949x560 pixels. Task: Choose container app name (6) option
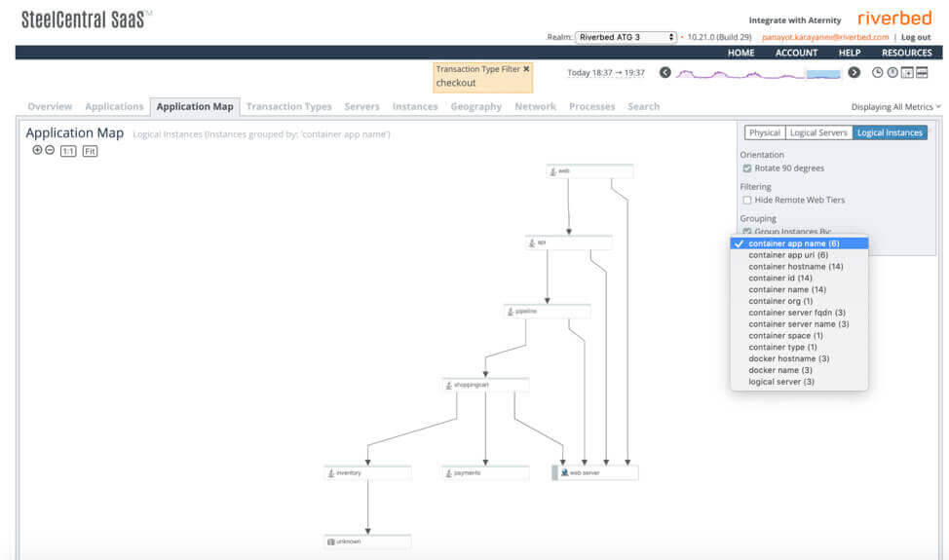[799, 243]
